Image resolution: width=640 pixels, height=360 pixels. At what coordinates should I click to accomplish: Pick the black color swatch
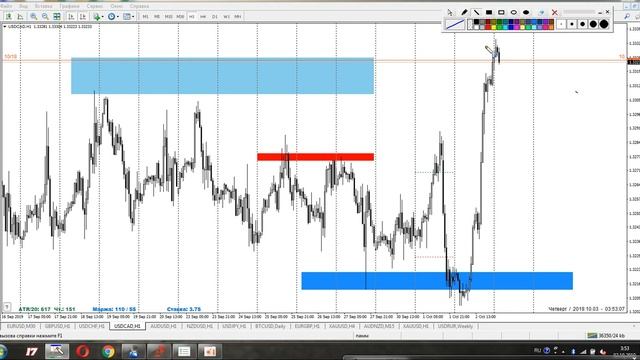[476, 21]
